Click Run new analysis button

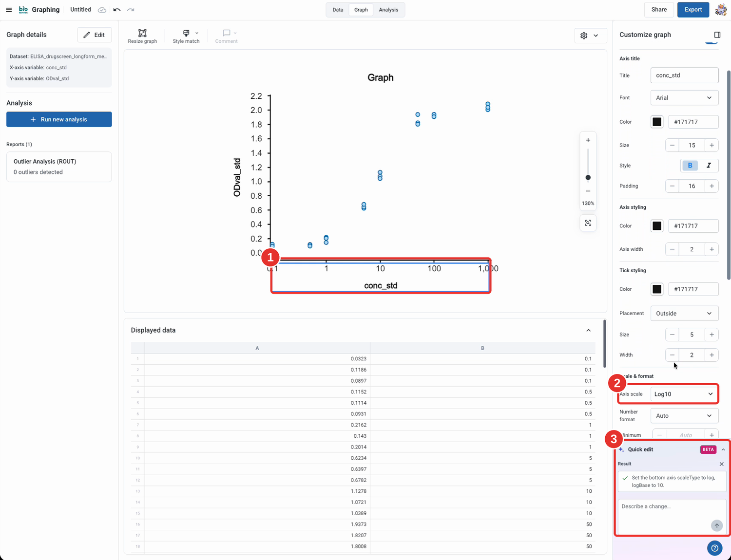click(x=59, y=119)
